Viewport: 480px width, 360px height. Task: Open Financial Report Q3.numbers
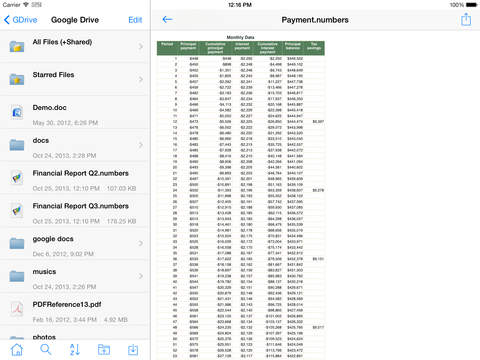tap(80, 206)
